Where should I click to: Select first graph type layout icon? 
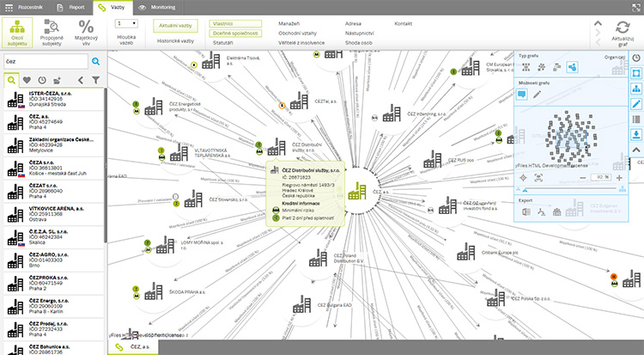pyautogui.click(x=526, y=67)
